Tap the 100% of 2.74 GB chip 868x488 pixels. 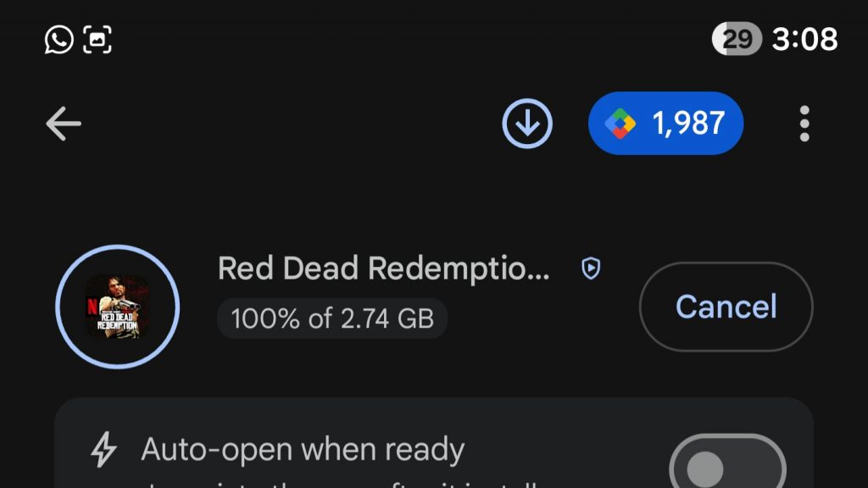coord(332,319)
